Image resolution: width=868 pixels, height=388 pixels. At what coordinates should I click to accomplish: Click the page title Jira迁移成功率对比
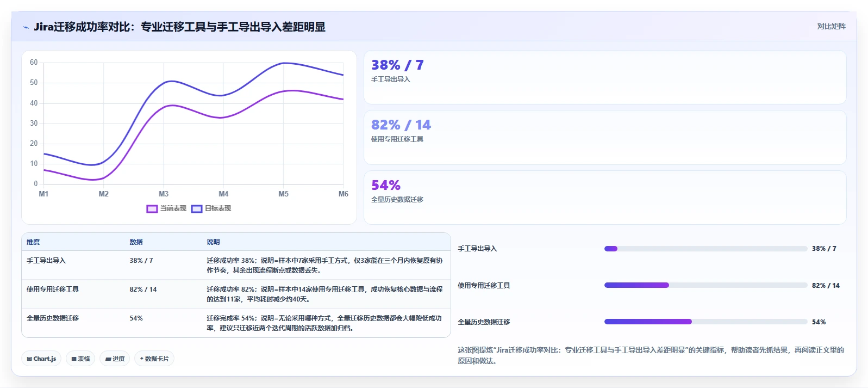[x=179, y=27]
